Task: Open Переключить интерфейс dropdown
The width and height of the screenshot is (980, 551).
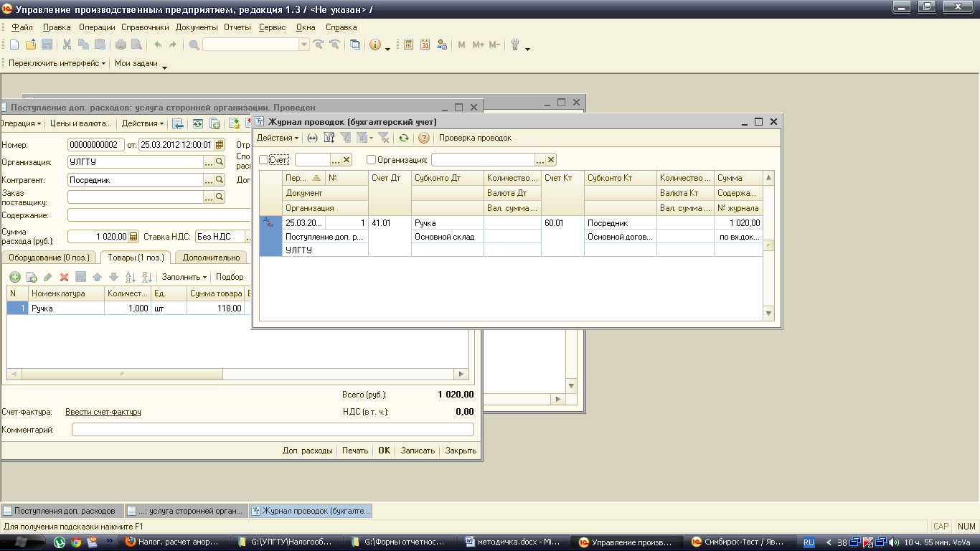Action: [57, 63]
